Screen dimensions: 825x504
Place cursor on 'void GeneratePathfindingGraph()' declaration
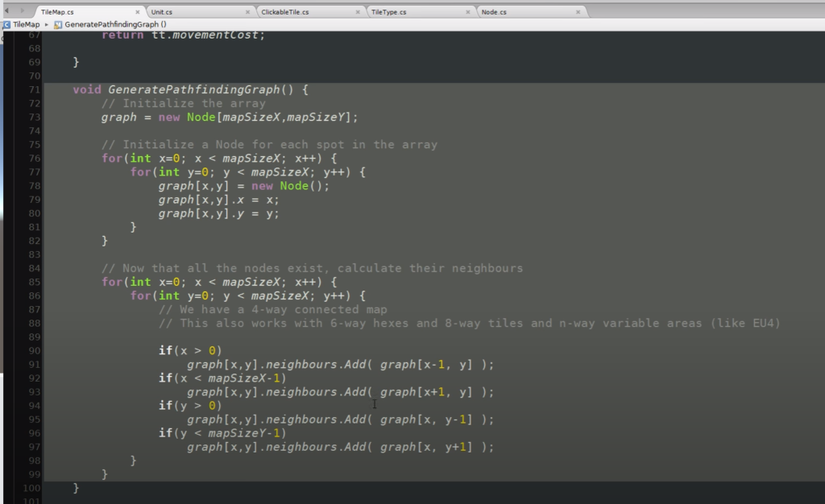pos(190,89)
